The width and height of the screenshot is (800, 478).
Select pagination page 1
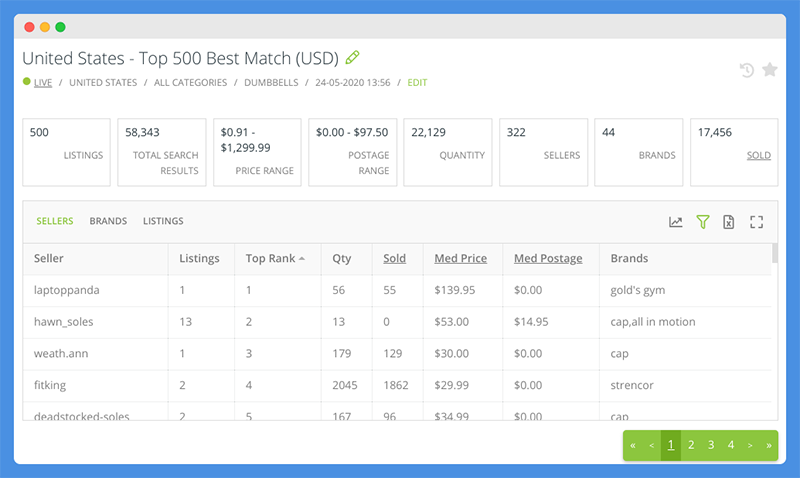671,445
